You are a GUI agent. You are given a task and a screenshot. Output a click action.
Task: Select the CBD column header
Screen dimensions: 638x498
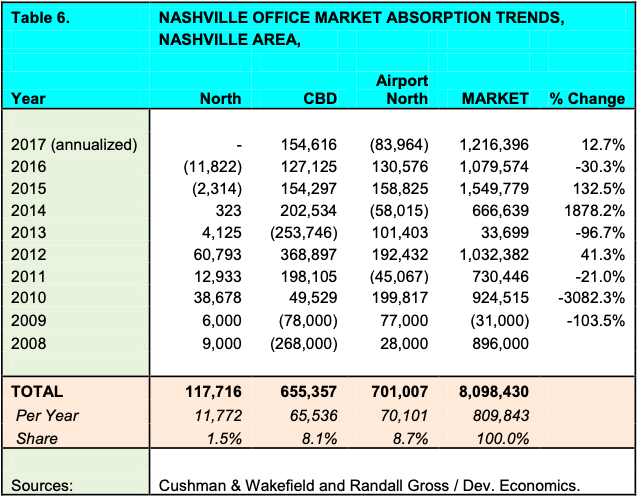coord(323,98)
